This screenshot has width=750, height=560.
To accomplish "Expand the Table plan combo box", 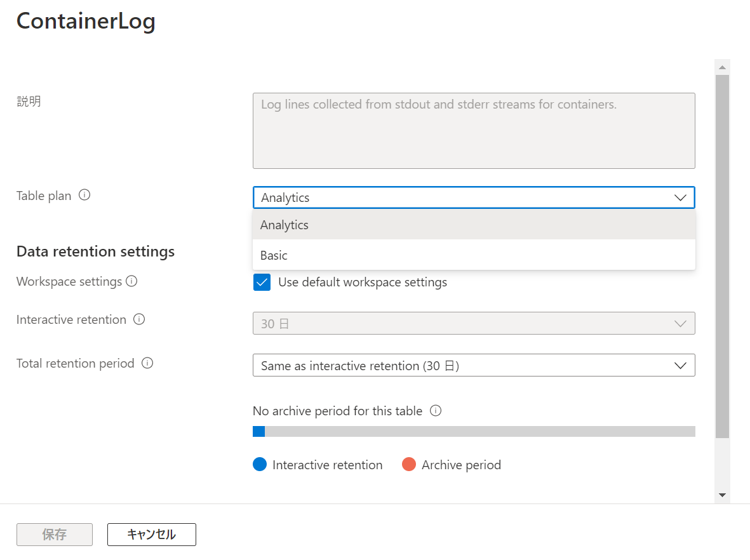I will coord(474,197).
